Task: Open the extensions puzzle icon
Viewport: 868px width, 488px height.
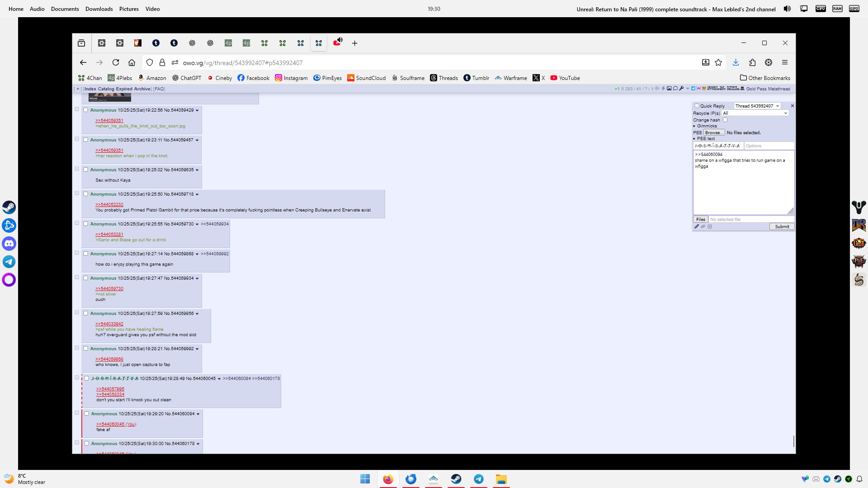Action: 752,63
